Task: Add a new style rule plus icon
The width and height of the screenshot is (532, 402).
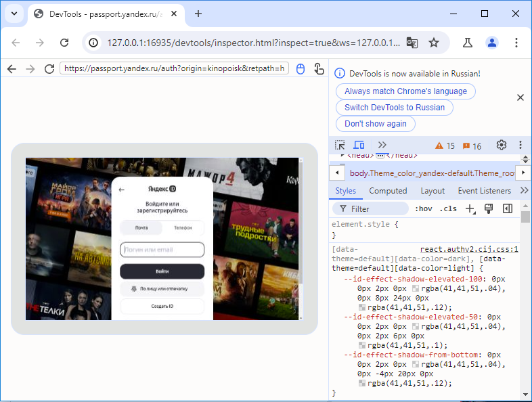Action: 470,208
